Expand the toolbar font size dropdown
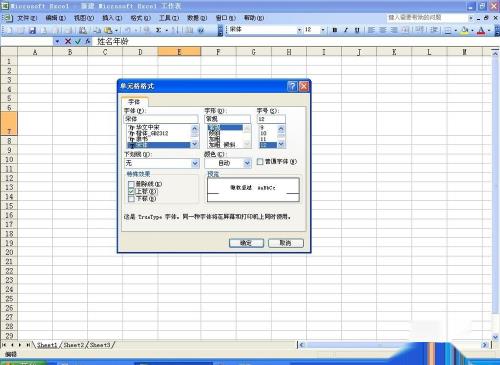 pos(322,30)
